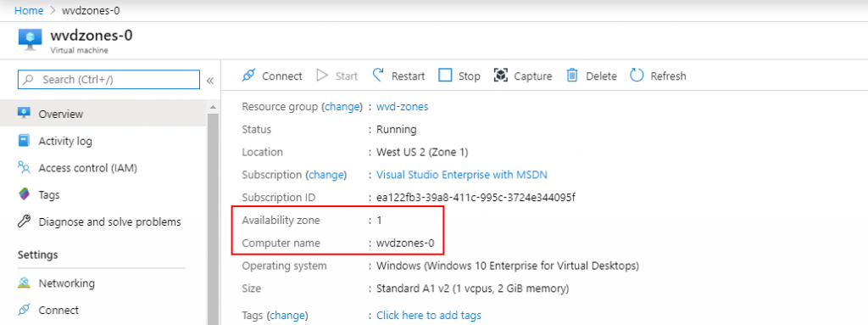
Task: Collapse the sidebar with double chevron
Action: pos(210,81)
